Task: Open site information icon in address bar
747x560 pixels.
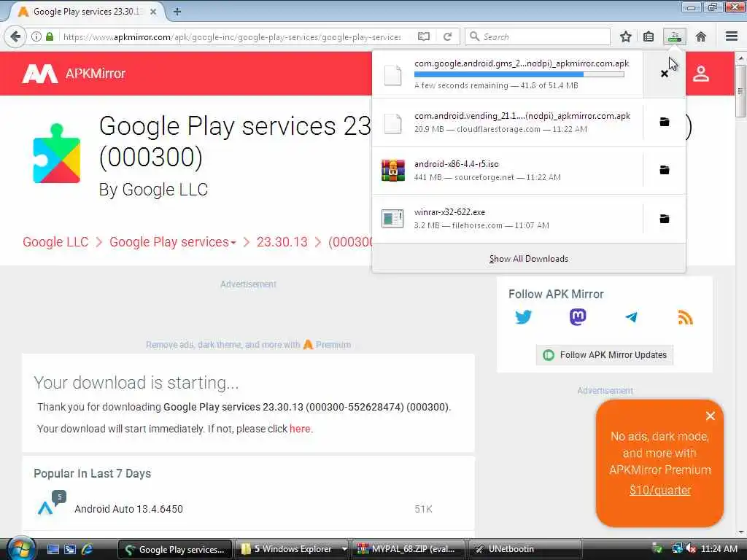Action: tap(36, 36)
